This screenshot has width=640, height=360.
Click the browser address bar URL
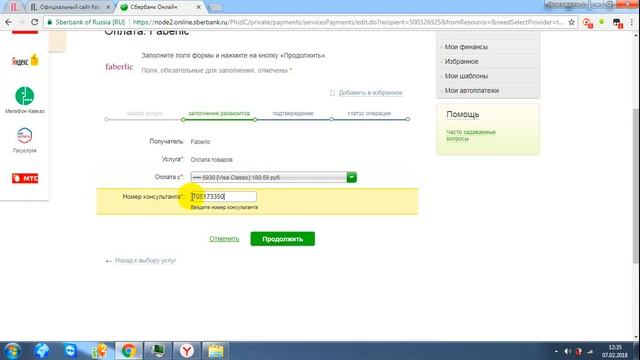(348, 22)
